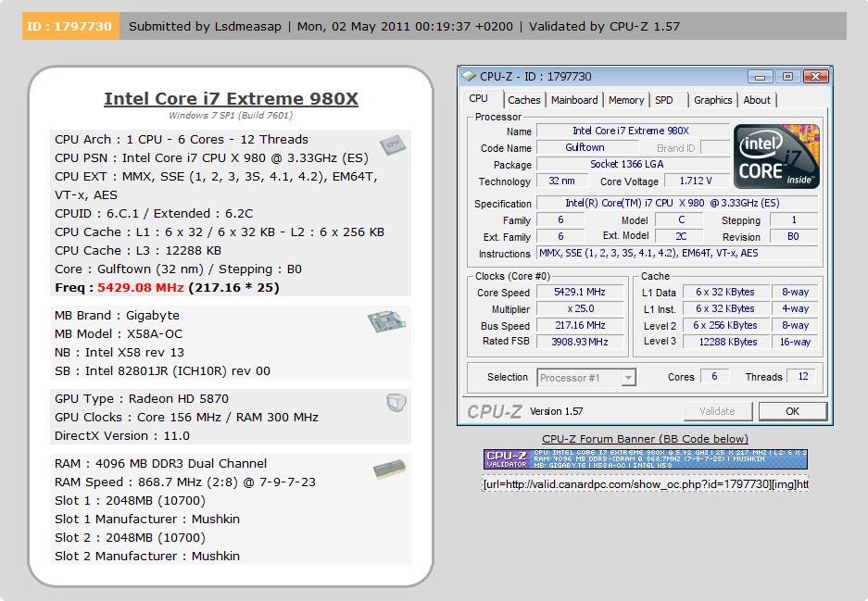
Task: Click the BB code URL text field
Action: [x=646, y=484]
